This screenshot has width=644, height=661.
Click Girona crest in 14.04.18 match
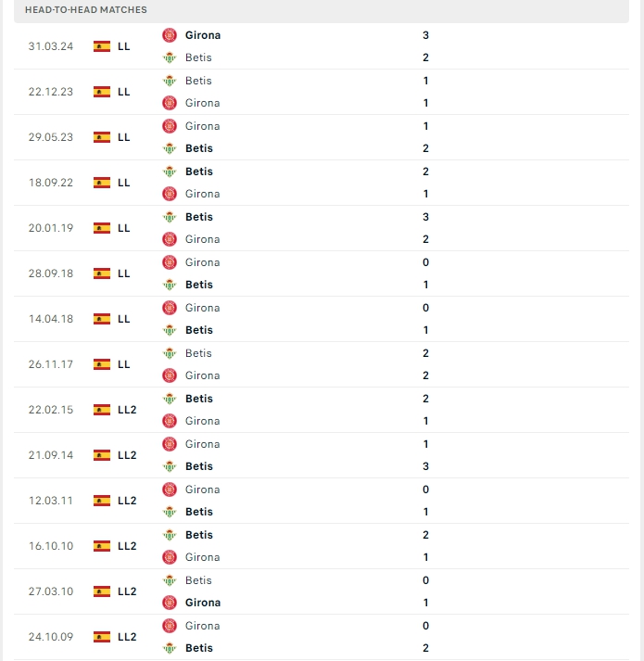[170, 308]
